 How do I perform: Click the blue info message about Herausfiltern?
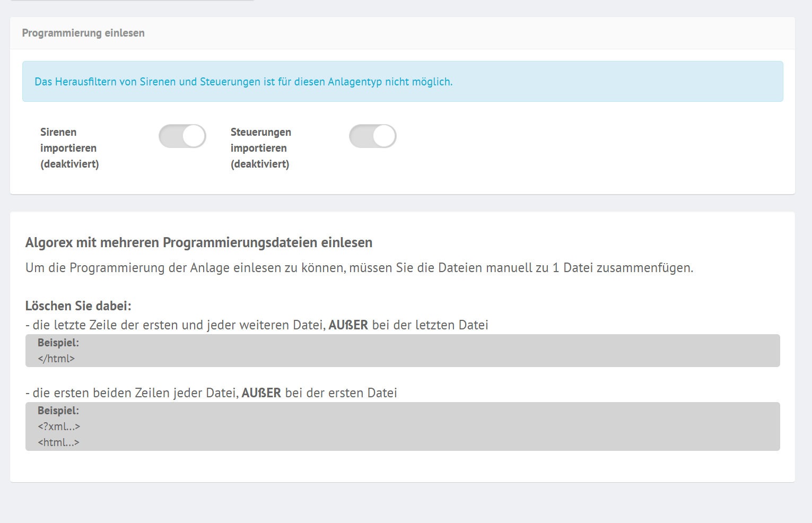click(x=403, y=82)
